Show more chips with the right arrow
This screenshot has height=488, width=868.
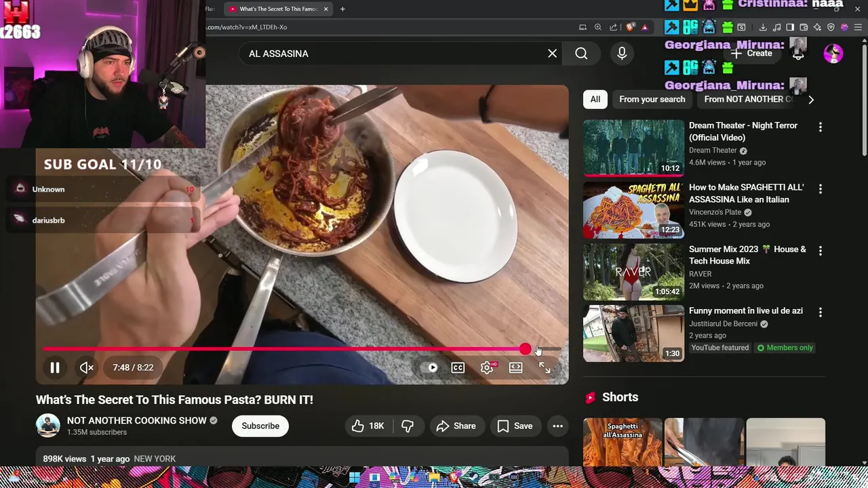(x=811, y=100)
